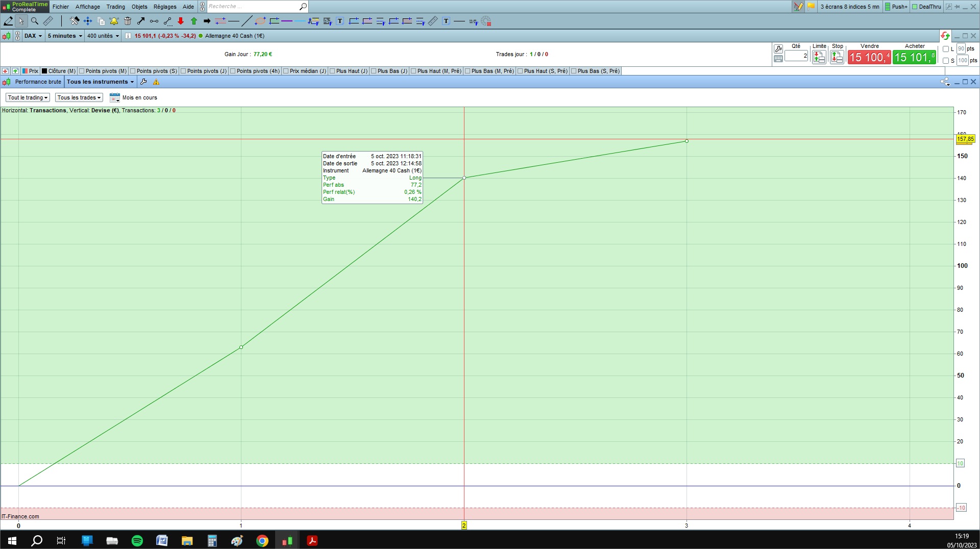Click the Performance brute label
The image size is (980, 549).
pyautogui.click(x=38, y=82)
